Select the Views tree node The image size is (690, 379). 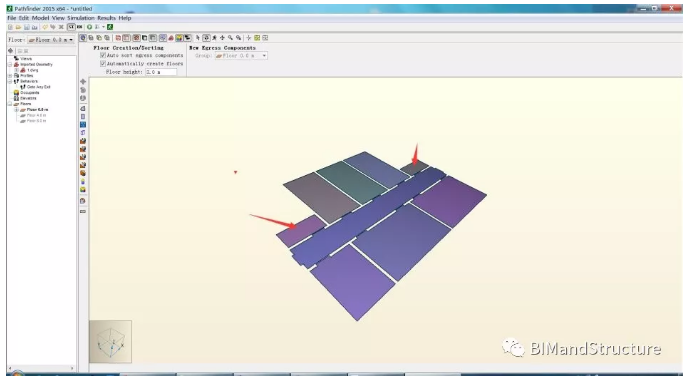coord(26,59)
